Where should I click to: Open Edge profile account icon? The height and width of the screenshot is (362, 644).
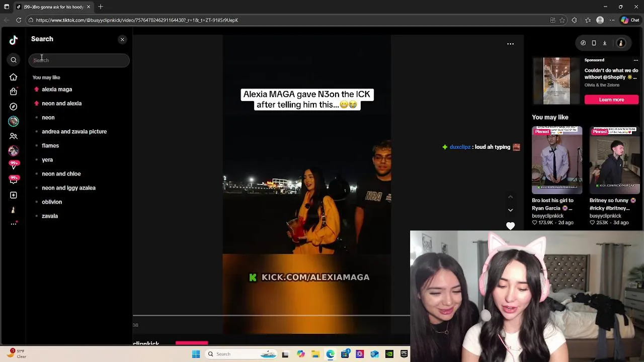(x=600, y=20)
